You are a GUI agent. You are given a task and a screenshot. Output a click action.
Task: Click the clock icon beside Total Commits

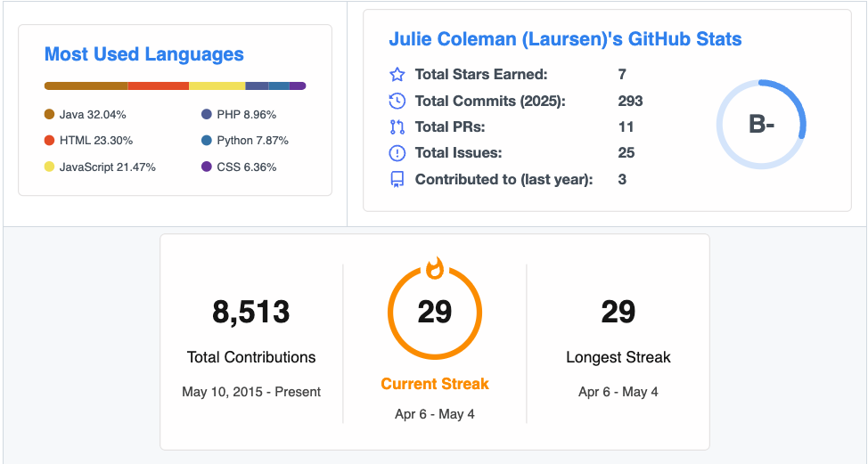coord(397,101)
